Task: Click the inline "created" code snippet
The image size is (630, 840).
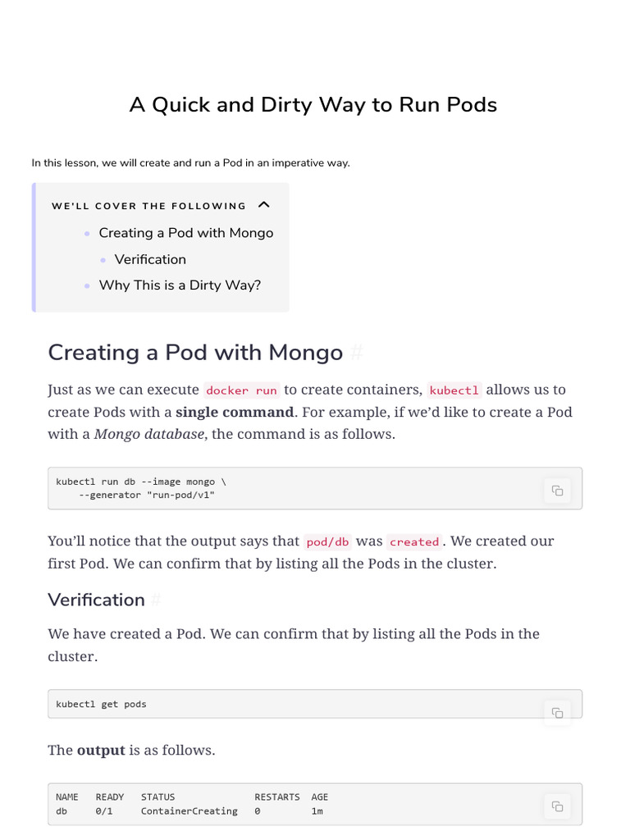Action: tap(414, 542)
